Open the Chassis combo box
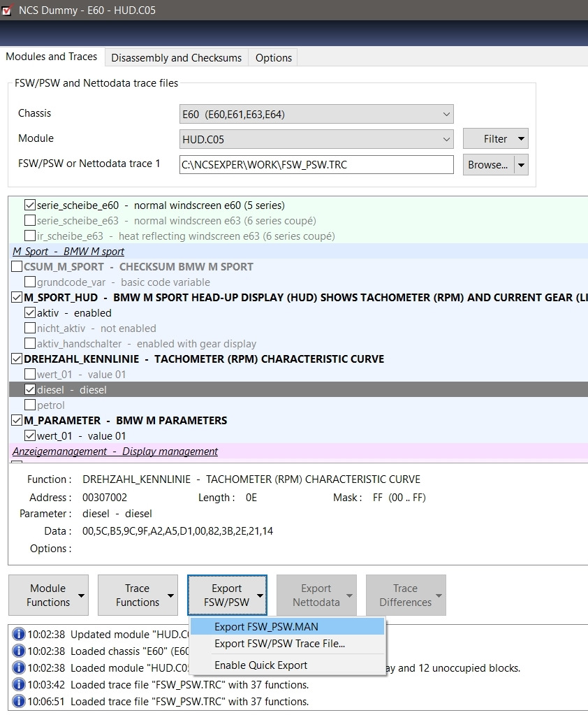 coord(316,114)
